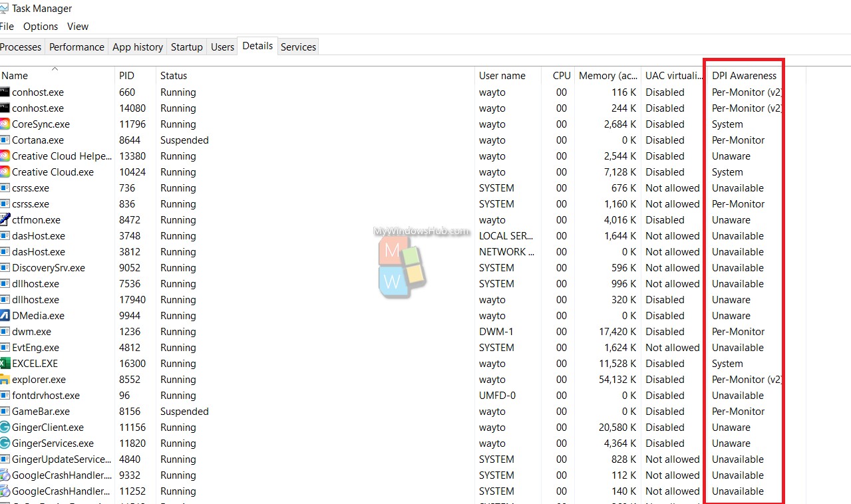Switch to the Startup tab

tap(187, 47)
